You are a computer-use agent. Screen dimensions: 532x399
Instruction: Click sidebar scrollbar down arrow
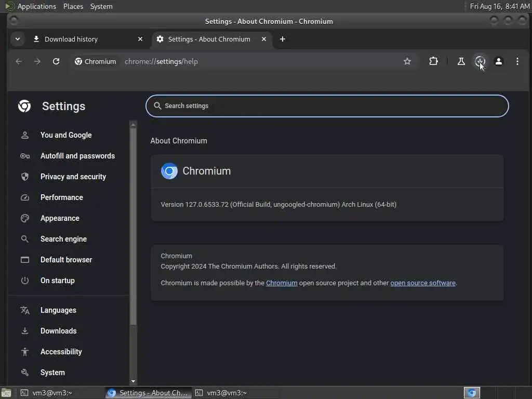tap(134, 381)
